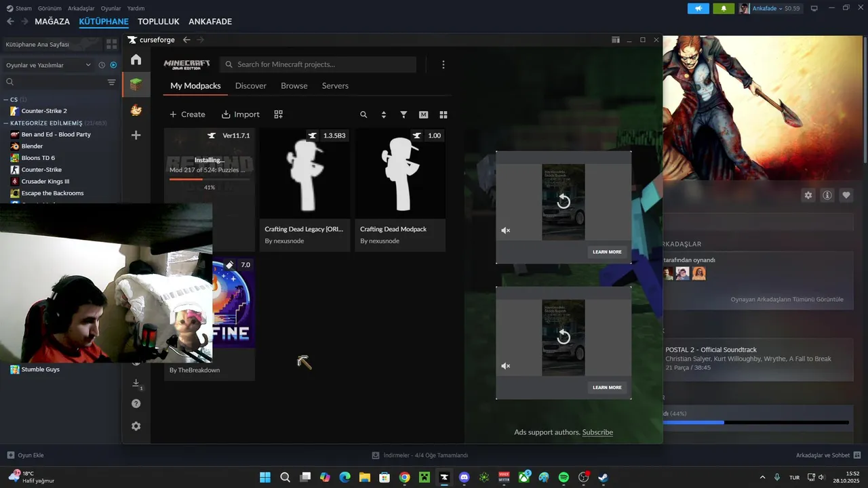Open game settings gear on Steam game page

click(x=808, y=195)
